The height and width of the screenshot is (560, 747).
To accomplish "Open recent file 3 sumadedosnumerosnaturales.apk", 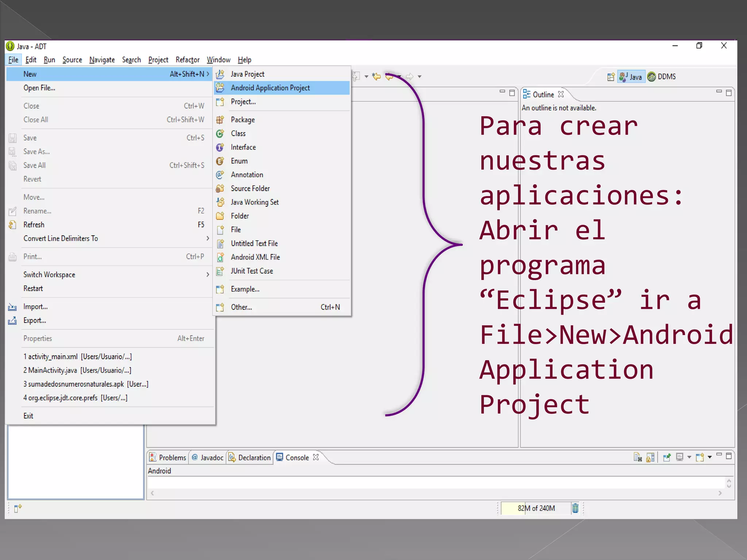I will point(111,384).
